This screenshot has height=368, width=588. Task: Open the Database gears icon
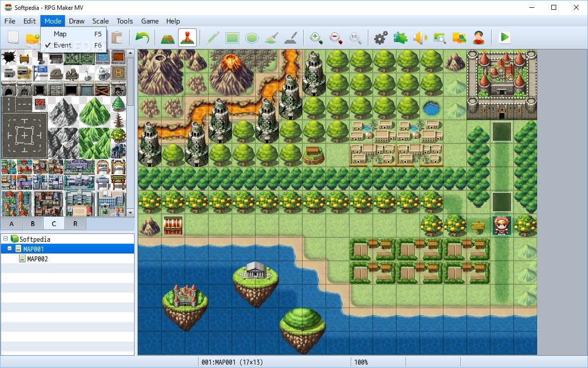click(381, 38)
